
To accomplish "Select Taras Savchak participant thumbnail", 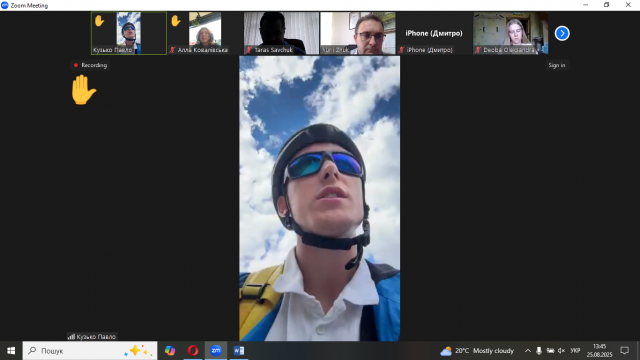I will (281, 33).
